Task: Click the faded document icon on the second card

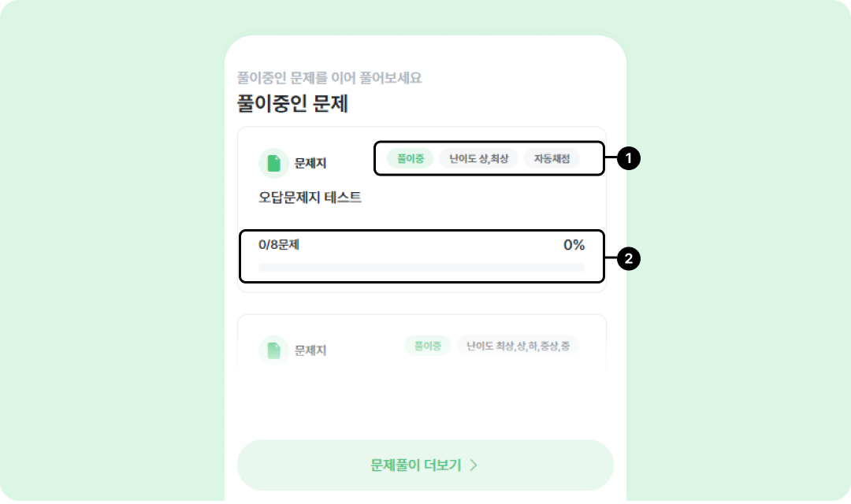Action: [273, 350]
